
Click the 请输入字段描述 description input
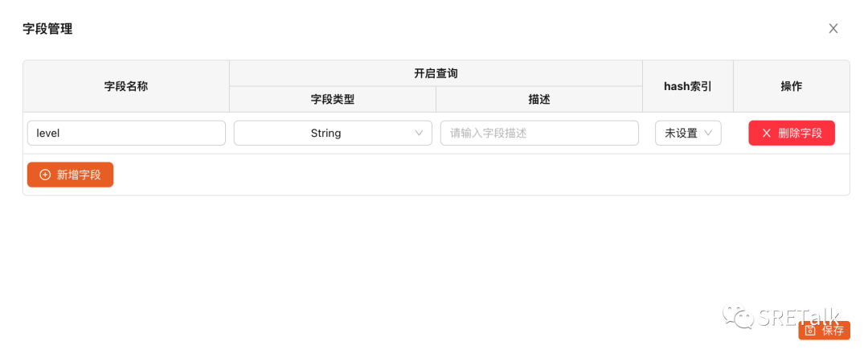539,133
